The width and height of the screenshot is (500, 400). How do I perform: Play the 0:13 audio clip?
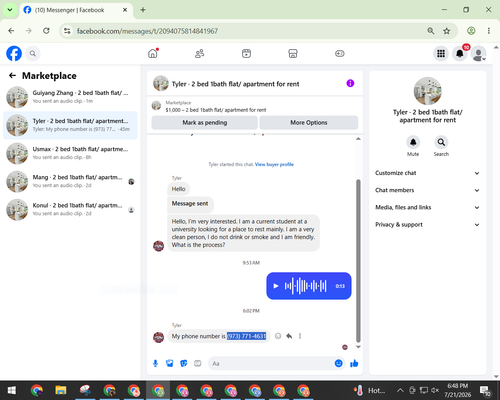pos(276,286)
